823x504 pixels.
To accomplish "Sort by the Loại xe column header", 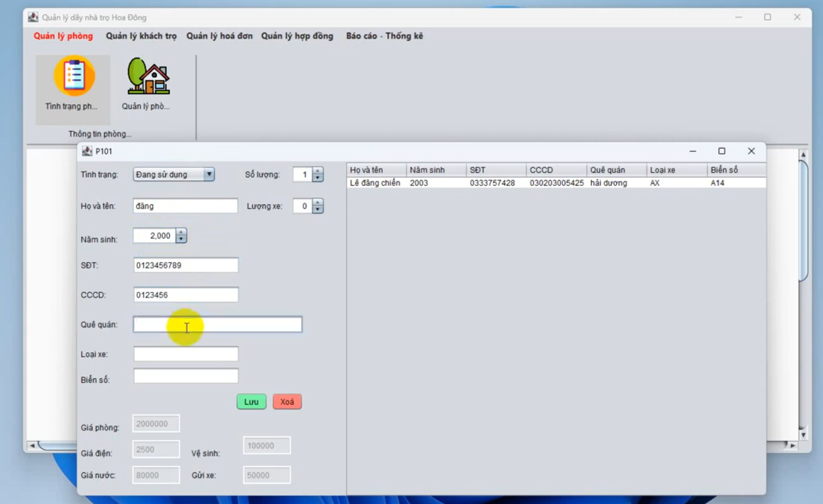I will (677, 170).
